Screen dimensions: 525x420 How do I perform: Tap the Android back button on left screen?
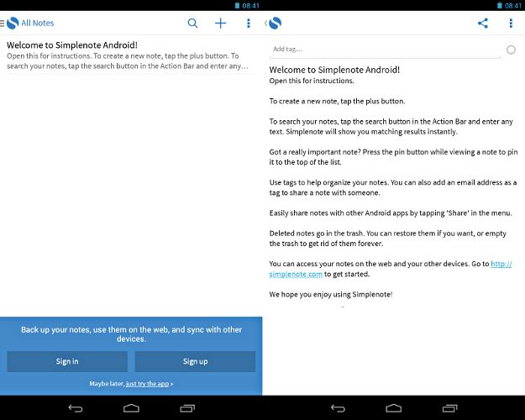point(76,408)
